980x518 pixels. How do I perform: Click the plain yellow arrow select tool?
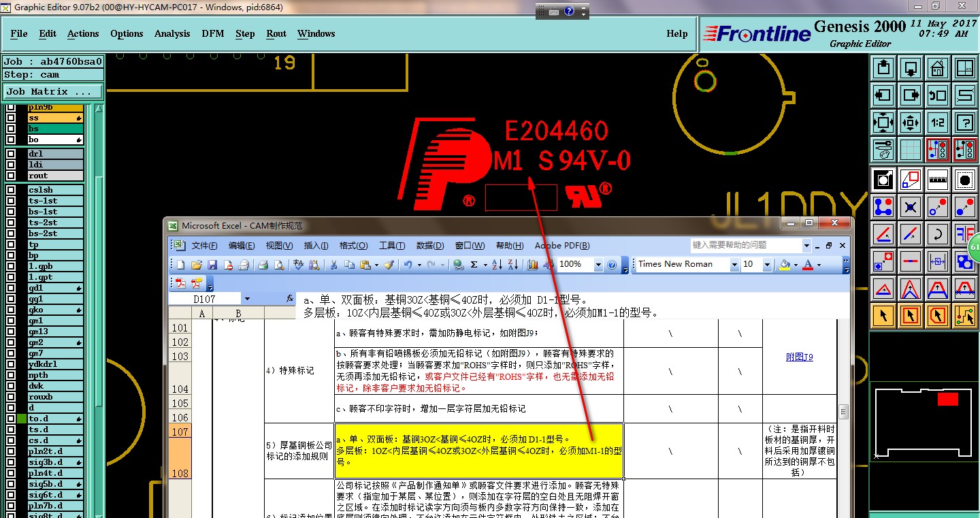coord(883,315)
